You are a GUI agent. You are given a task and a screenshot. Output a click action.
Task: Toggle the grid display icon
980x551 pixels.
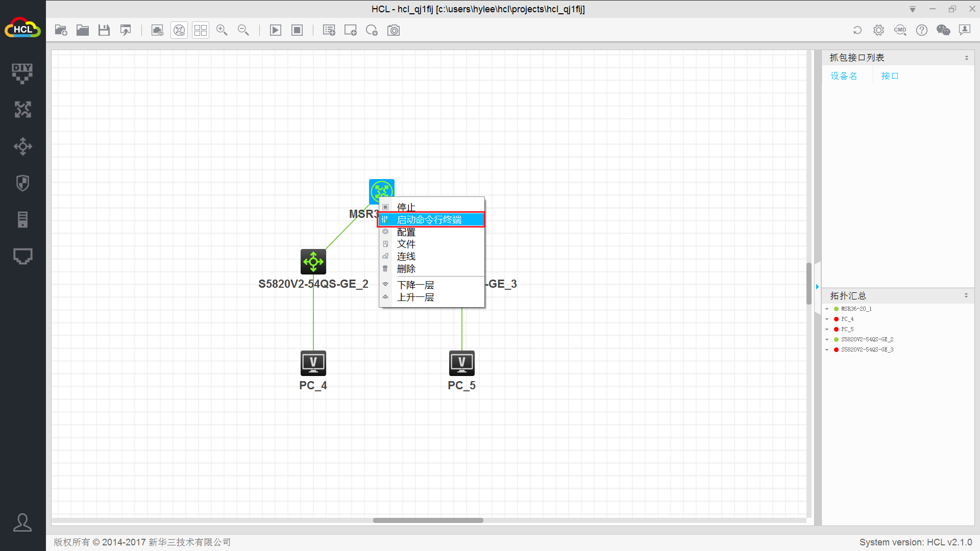pos(201,30)
